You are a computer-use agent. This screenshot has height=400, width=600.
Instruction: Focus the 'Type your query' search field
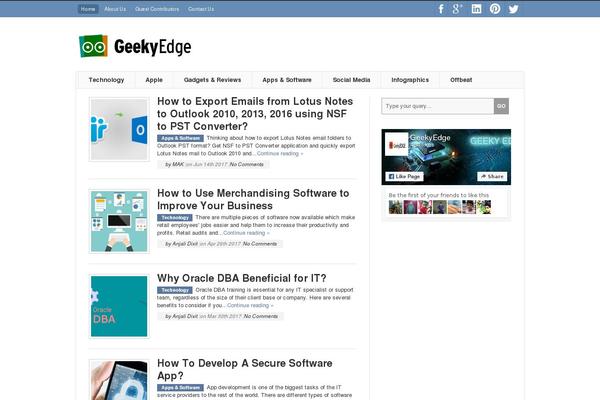(438, 106)
